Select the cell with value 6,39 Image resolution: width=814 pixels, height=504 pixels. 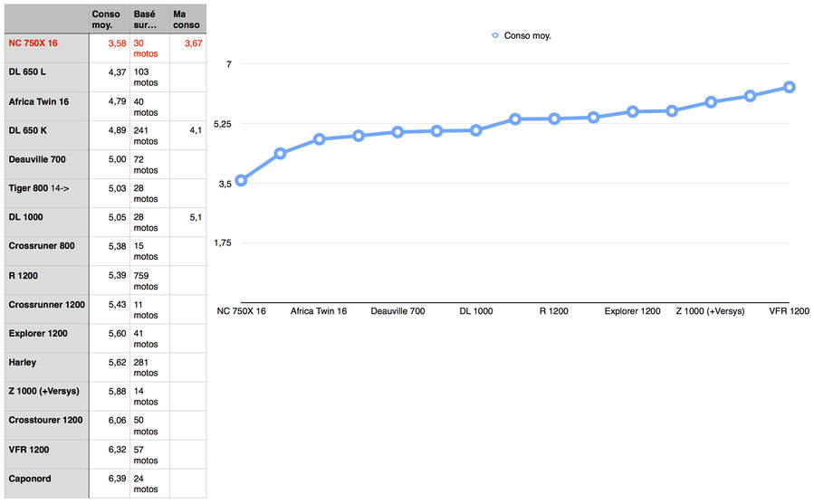110,484
